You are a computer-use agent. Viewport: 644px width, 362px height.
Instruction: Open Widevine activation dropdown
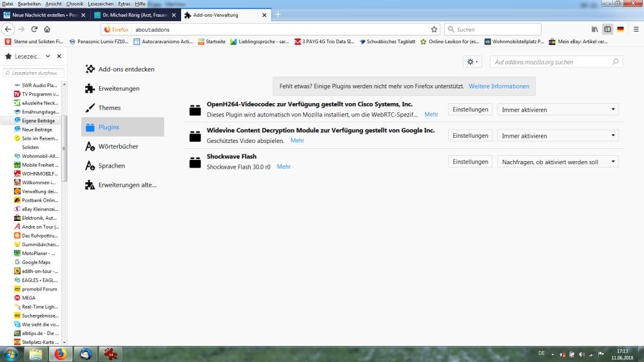[558, 136]
